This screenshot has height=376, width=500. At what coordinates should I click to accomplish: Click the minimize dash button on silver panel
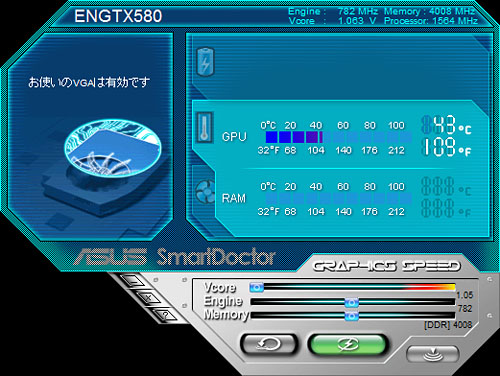pyautogui.click(x=133, y=280)
